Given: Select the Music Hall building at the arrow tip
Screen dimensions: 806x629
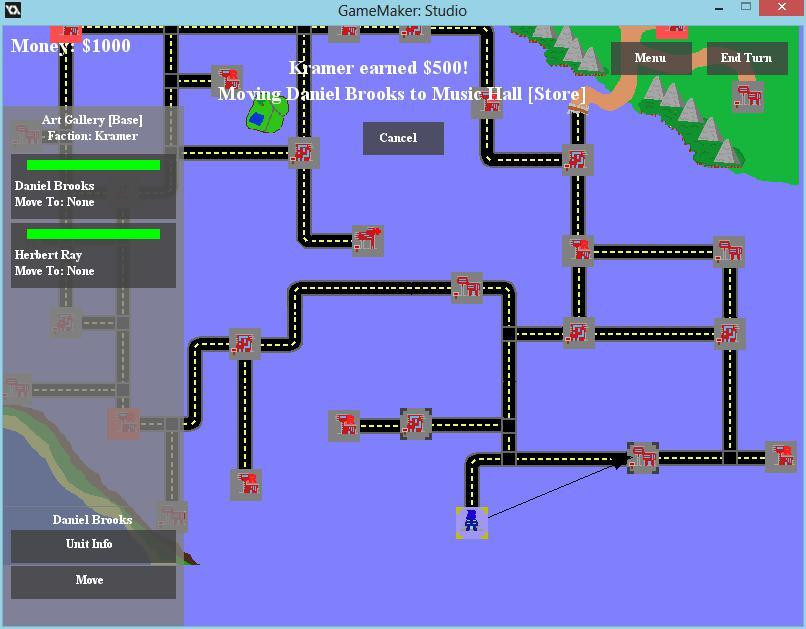Looking at the screenshot, I should coord(643,457).
